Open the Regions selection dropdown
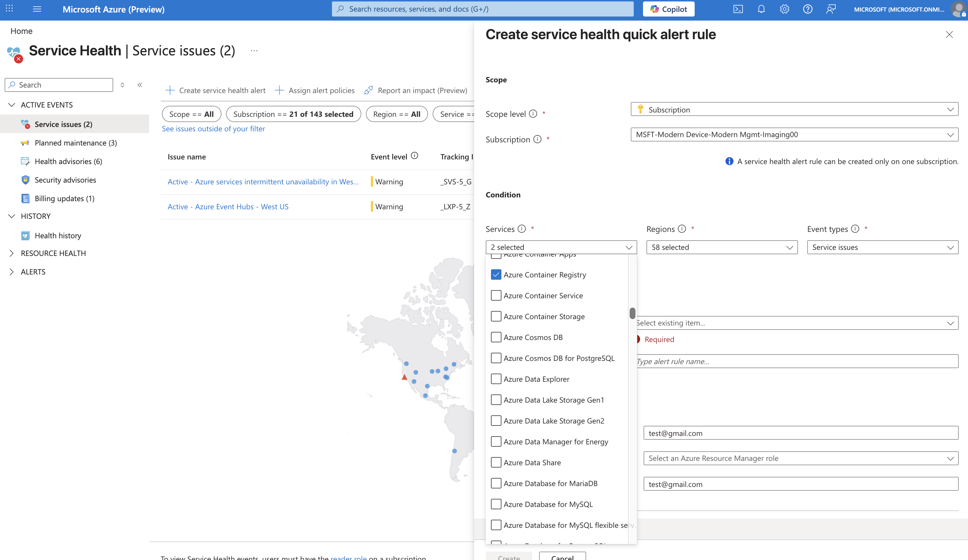The height and width of the screenshot is (560, 968). pos(721,247)
